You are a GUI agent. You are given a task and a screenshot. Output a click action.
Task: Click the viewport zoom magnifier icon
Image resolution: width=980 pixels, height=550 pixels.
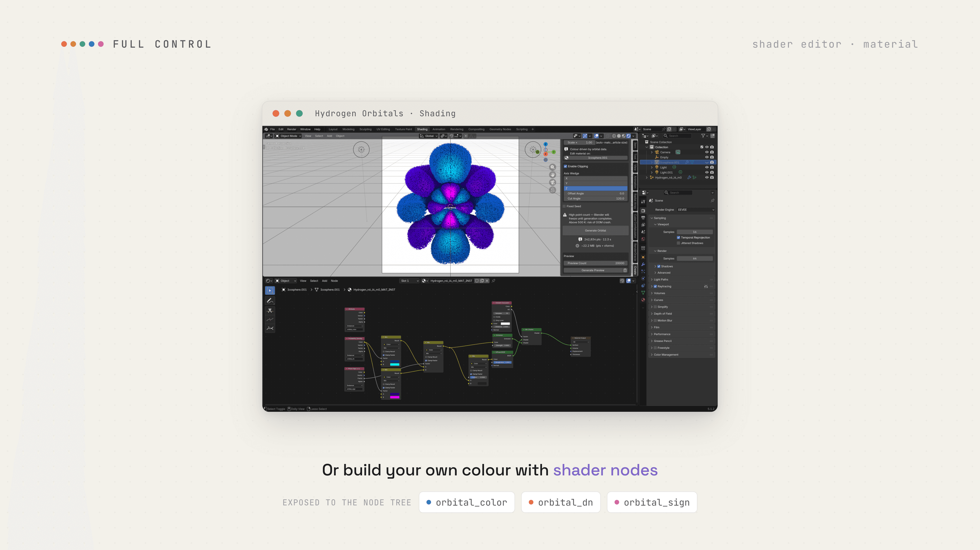[x=553, y=167]
